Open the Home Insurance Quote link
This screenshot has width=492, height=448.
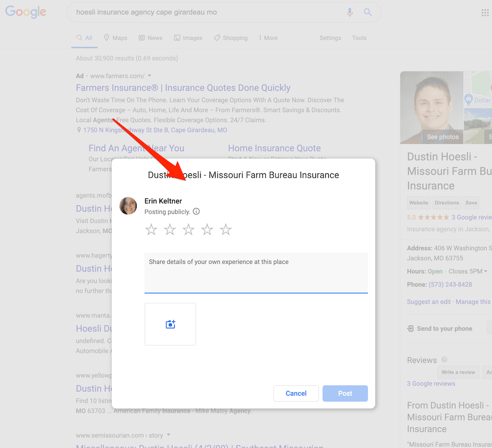274,148
